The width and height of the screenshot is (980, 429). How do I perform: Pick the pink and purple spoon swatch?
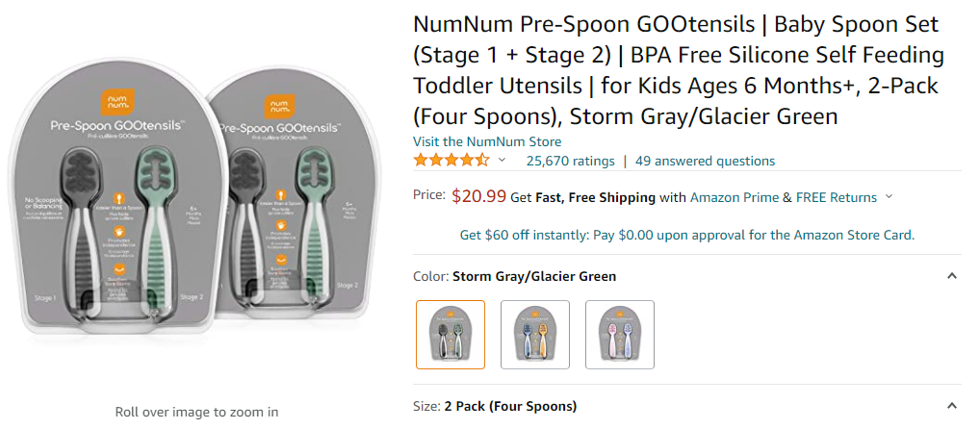coord(620,335)
